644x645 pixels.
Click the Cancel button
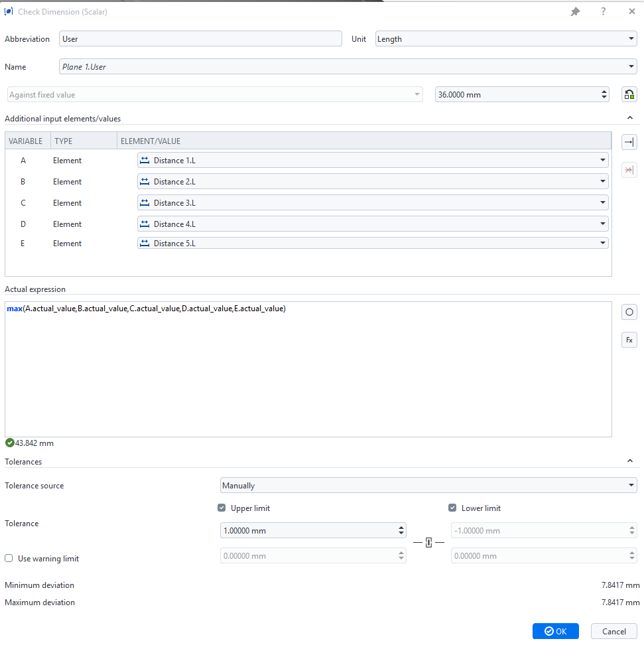(613, 631)
